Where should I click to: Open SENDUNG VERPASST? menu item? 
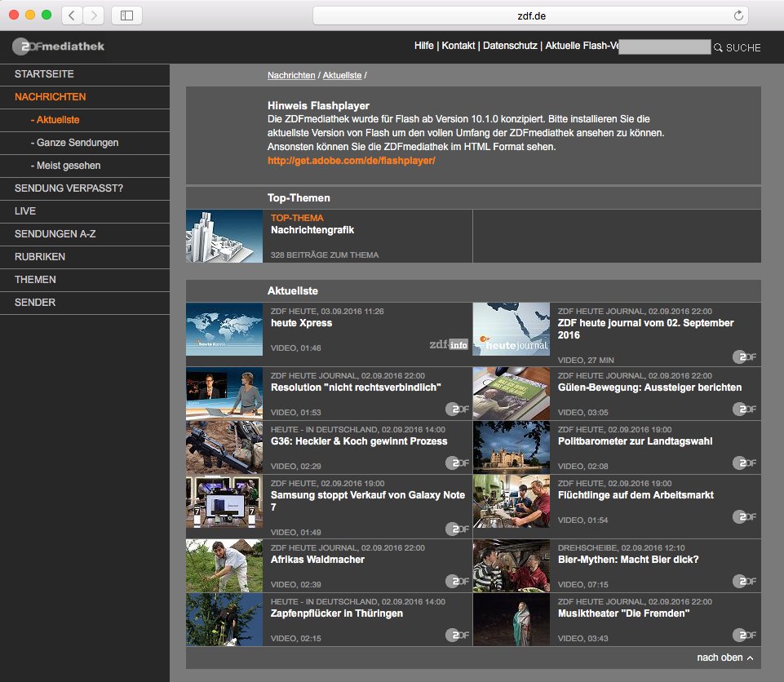(85, 188)
